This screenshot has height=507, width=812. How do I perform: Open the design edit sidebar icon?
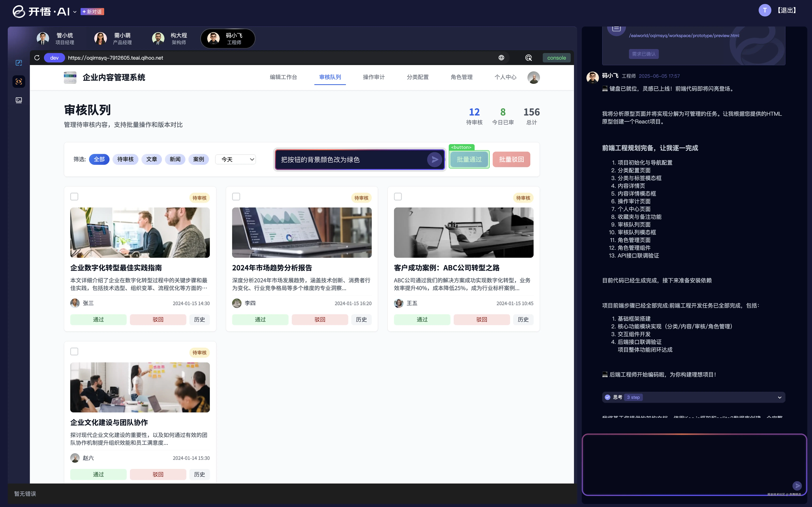pos(19,63)
